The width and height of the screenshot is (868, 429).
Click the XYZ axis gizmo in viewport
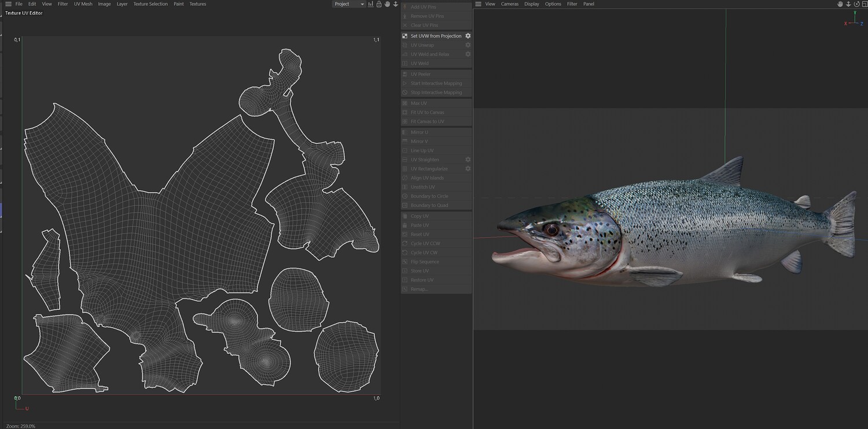click(854, 20)
